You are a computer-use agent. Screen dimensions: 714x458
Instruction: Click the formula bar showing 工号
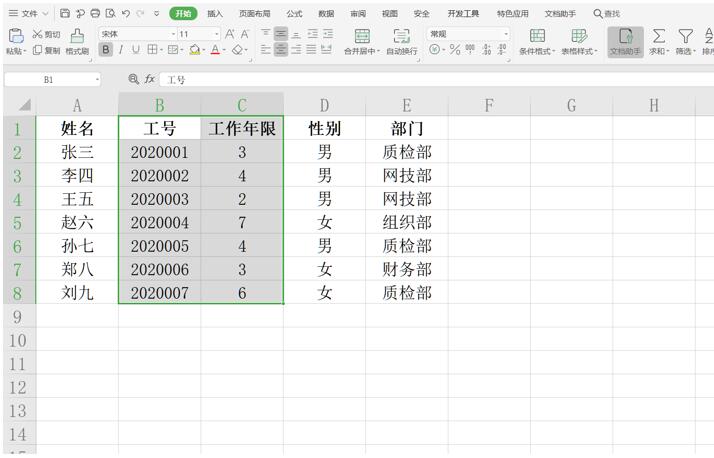pos(436,80)
